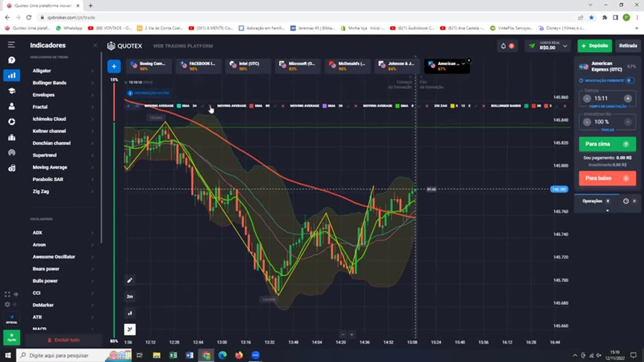Click Trocar under the investment field

[607, 130]
